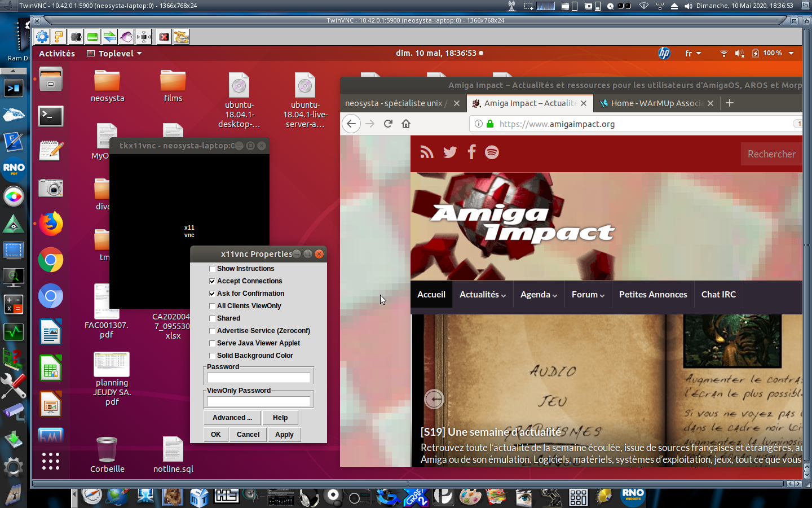This screenshot has width=812, height=508.
Task: Open Chromium from the Ubuntu dock
Action: (51, 296)
